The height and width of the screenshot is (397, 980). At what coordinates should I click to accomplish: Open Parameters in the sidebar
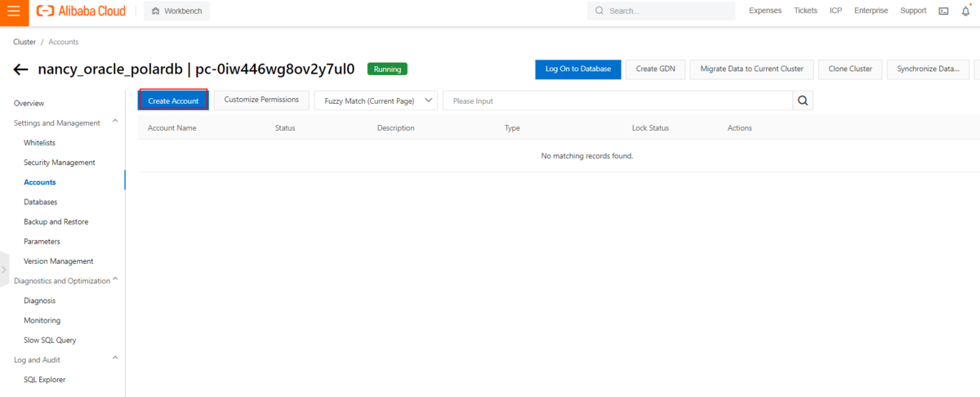coord(42,242)
